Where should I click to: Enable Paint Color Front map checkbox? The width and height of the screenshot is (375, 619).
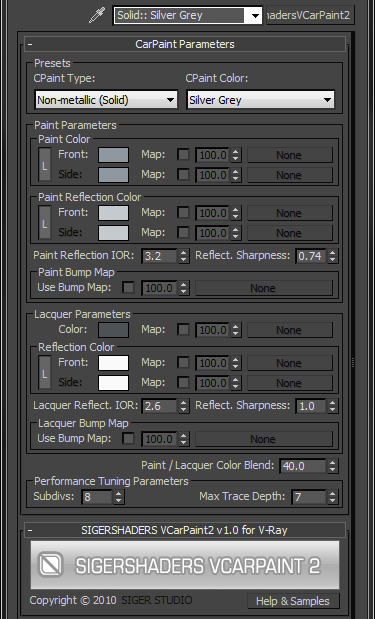183,155
